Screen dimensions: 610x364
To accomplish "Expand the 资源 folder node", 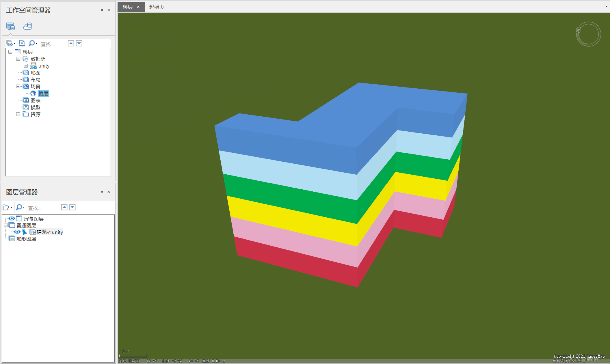I will 18,114.
